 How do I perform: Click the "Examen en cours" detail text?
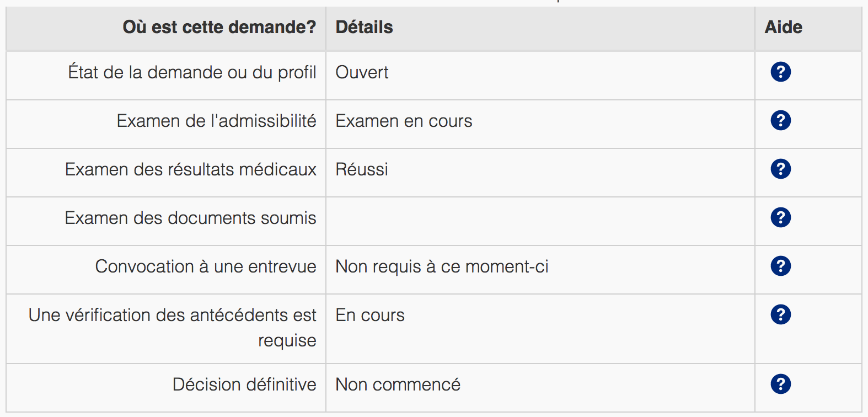tap(404, 121)
